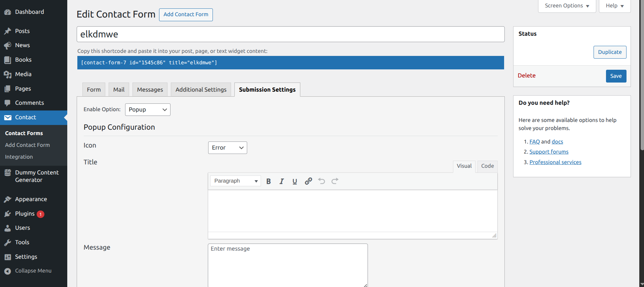
Task: Click the Appearance paintbrush icon
Action: pos(8,199)
